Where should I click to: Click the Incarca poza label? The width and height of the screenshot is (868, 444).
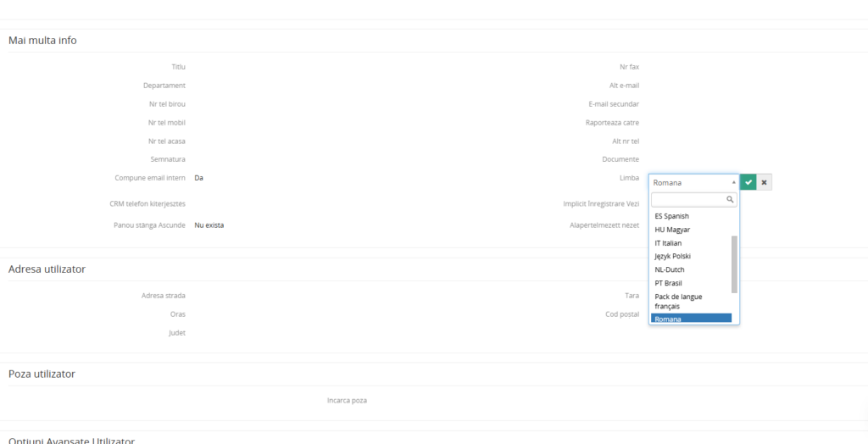point(347,400)
